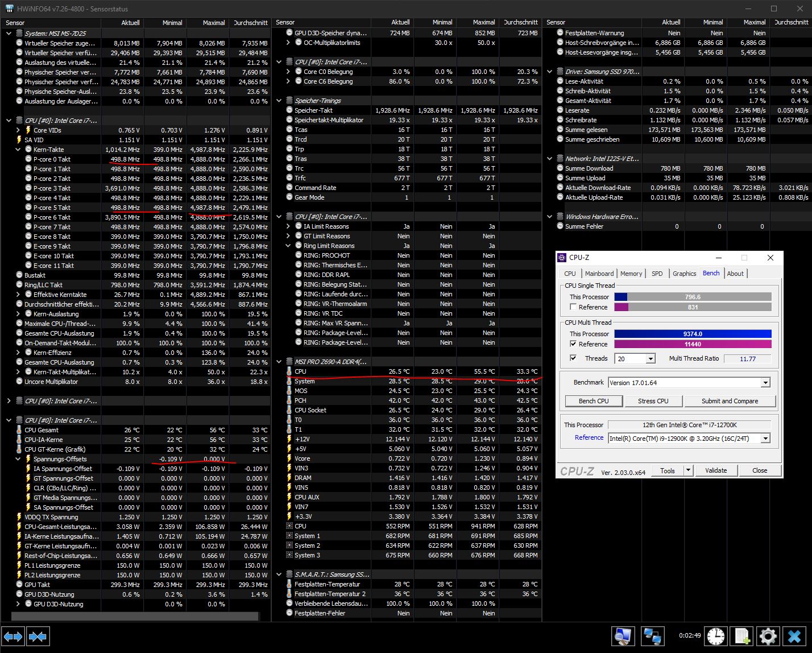Image resolution: width=812 pixels, height=653 pixels.
Task: Click the outward blue arrows icon bottom-left
Action: tap(13, 636)
